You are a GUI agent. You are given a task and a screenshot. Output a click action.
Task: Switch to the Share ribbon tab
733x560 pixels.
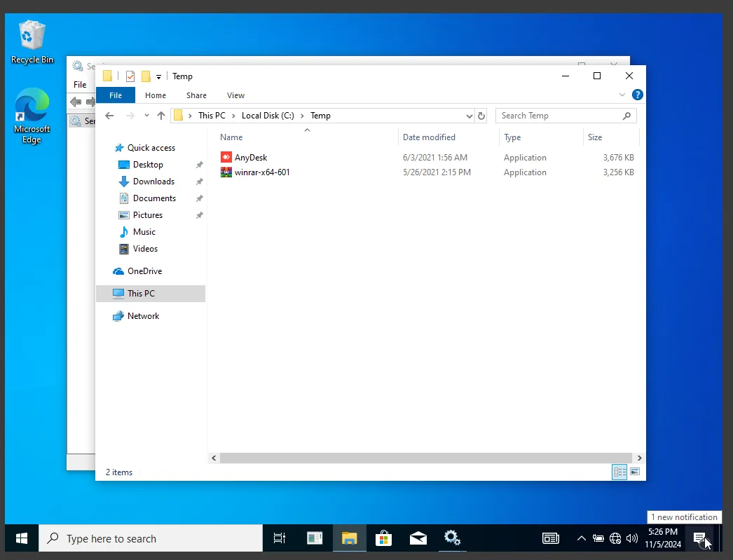click(x=196, y=95)
